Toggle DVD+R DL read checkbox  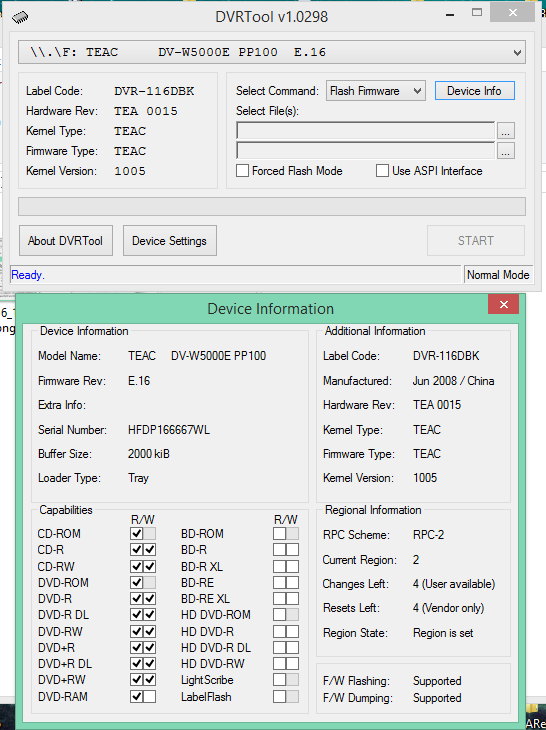tap(136, 664)
